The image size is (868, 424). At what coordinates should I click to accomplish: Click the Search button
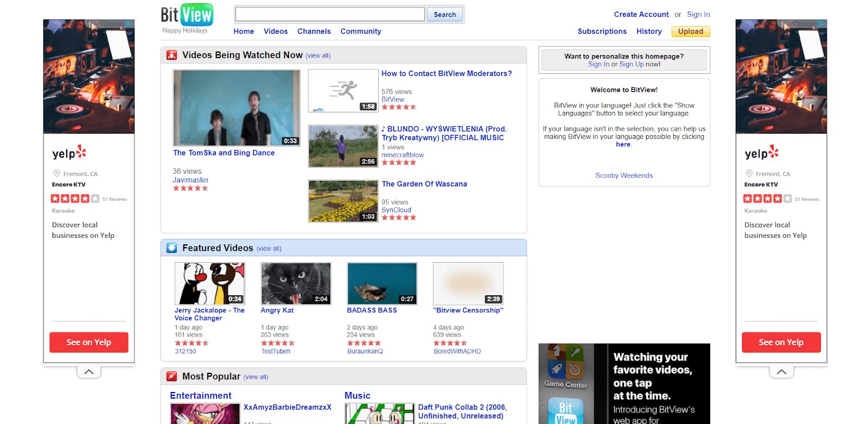(445, 15)
